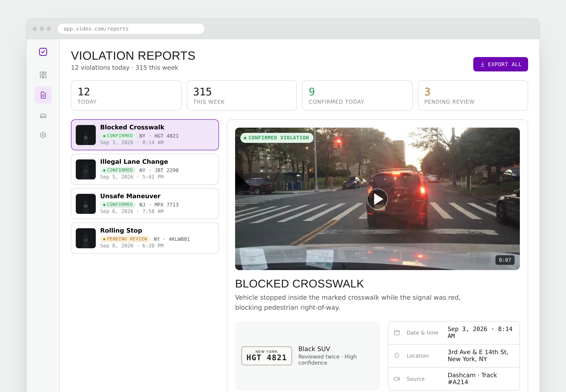566x392 pixels.
Task: Click the plate text 4KLW881
Action: pos(179,239)
